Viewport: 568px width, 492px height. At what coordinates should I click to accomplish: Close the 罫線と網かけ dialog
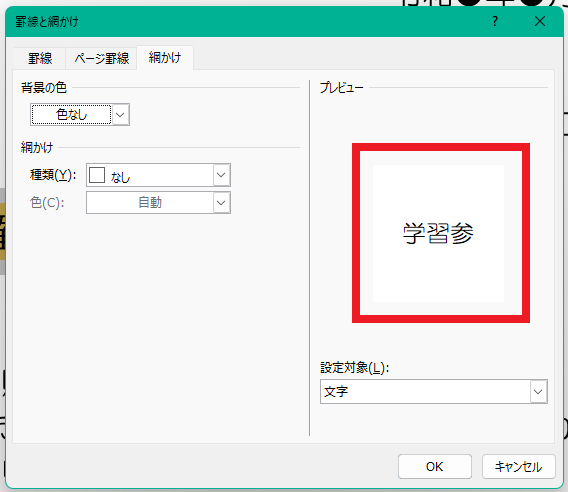pos(540,21)
